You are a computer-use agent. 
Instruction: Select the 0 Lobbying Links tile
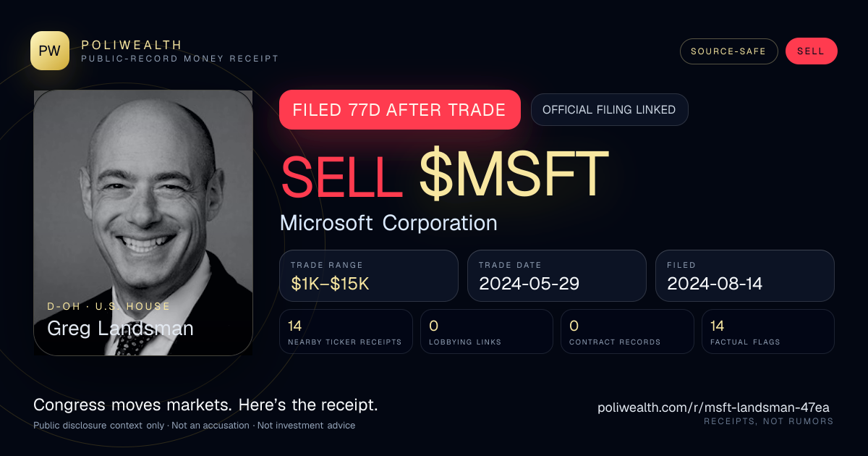tap(487, 332)
